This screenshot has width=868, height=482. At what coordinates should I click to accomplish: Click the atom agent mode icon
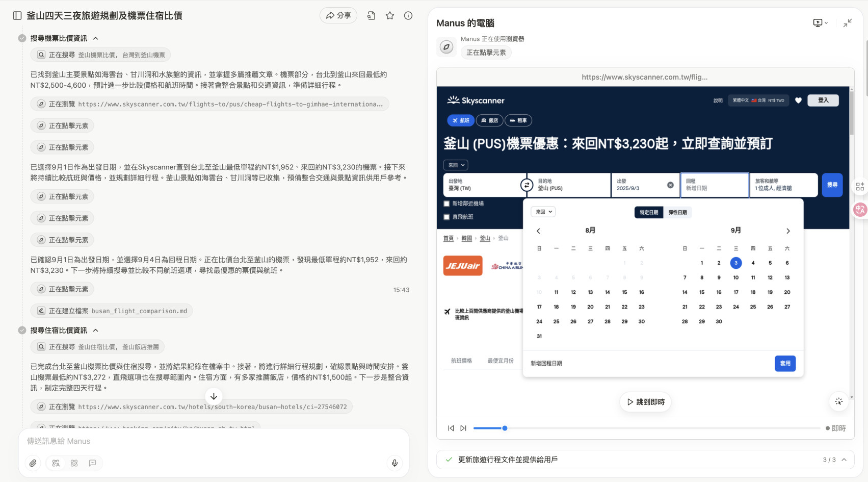tap(74, 463)
